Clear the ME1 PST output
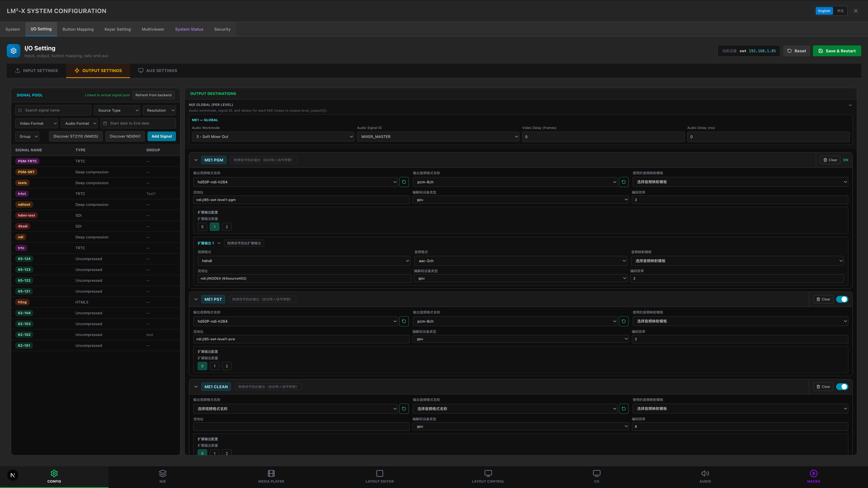This screenshot has height=488, width=868. pos(823,299)
